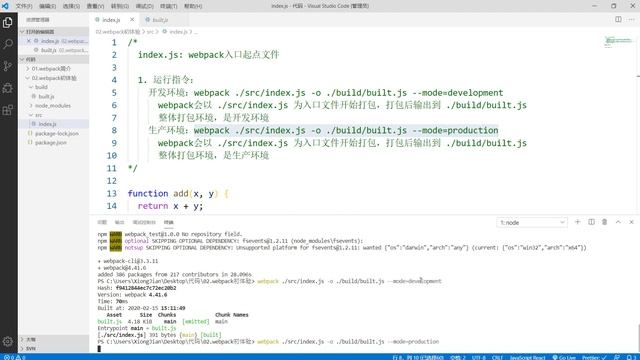Expand the node_modules folder
Image resolution: width=640 pixels, height=360 pixels.
53,105
